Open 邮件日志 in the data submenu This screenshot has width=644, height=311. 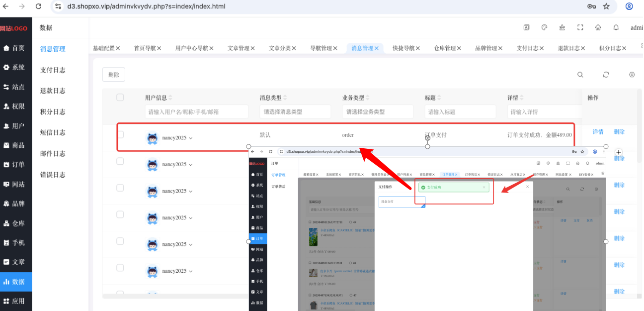click(53, 154)
